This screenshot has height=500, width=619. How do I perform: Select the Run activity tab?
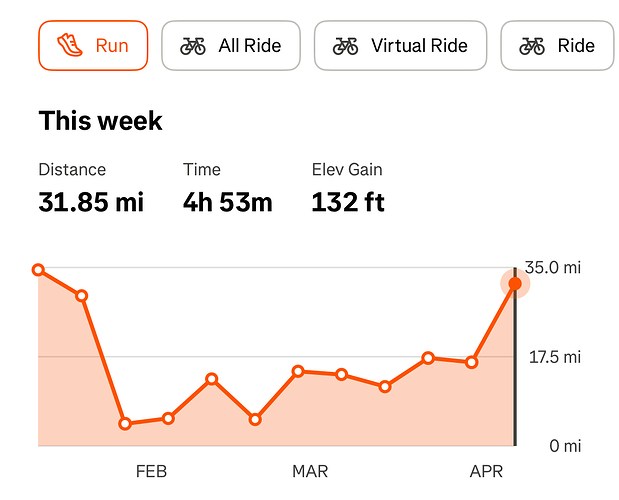(x=93, y=45)
